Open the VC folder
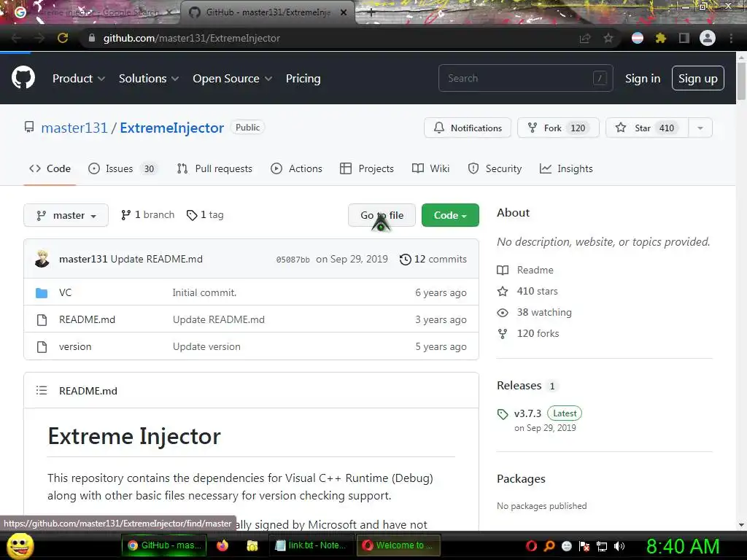The height and width of the screenshot is (560, 747). click(x=65, y=292)
